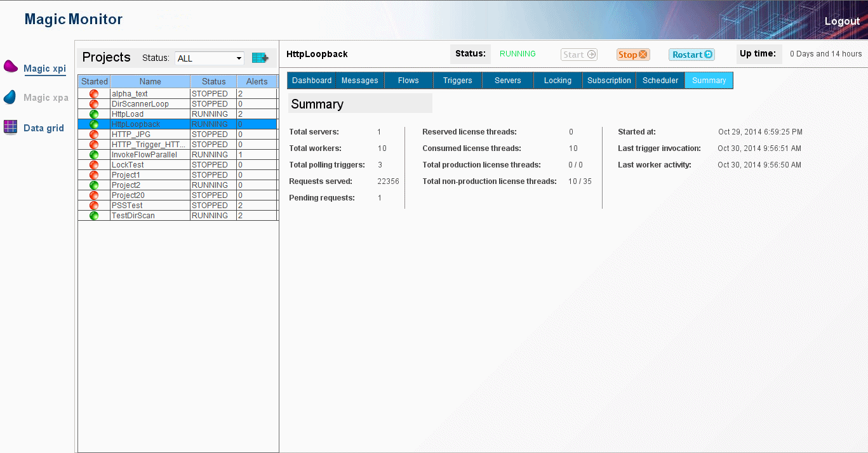Click red status icon for Project20

click(x=94, y=195)
